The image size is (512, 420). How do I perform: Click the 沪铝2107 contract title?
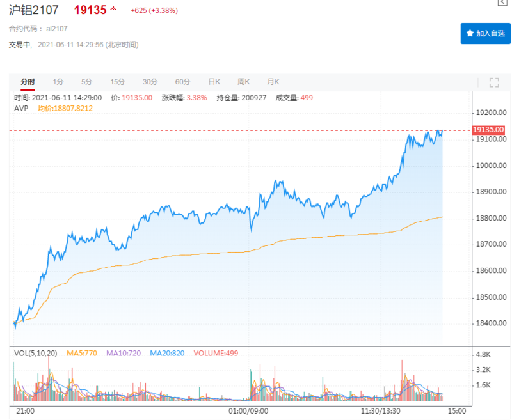[34, 10]
